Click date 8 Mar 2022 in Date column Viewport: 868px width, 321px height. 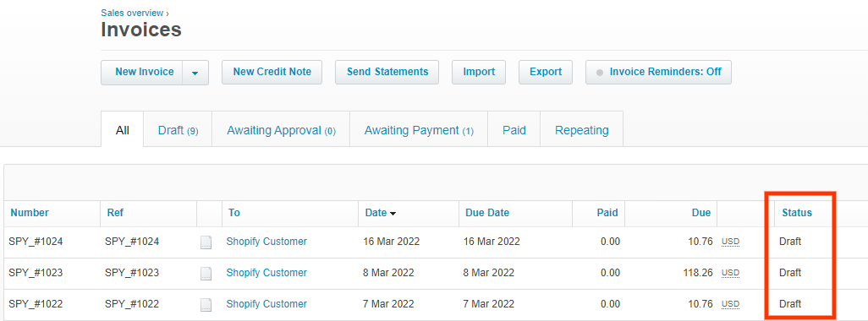point(388,272)
